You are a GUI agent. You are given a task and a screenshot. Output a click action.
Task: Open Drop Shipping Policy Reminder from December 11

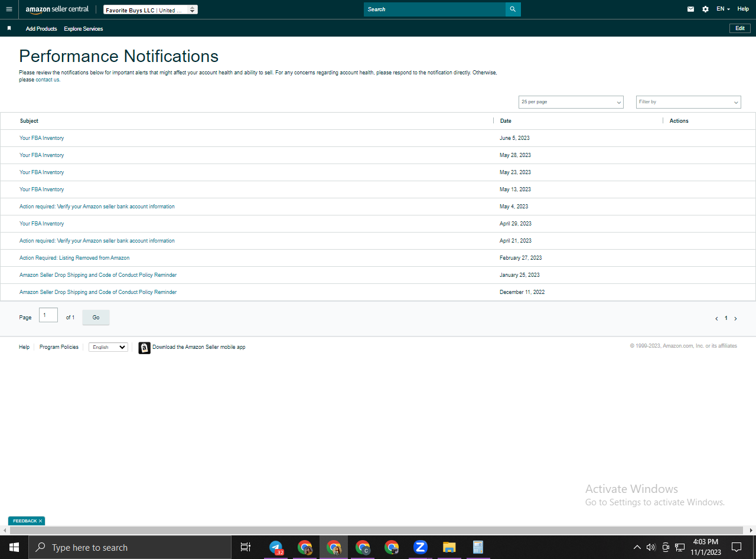[98, 292]
